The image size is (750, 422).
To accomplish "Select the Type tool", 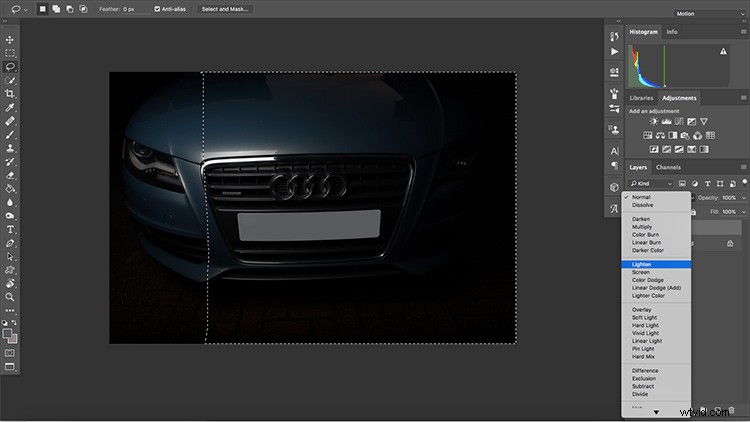I will click(x=10, y=230).
